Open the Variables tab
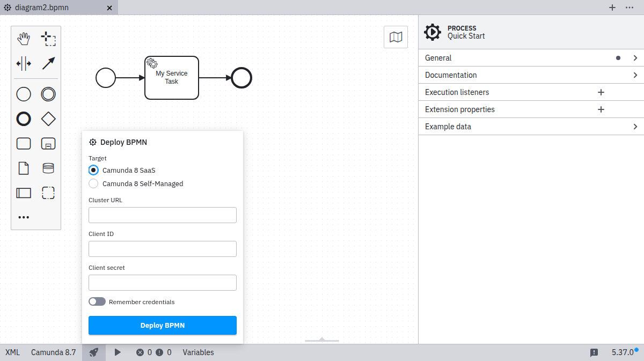Screen dimensions: 644x361 click(198, 352)
